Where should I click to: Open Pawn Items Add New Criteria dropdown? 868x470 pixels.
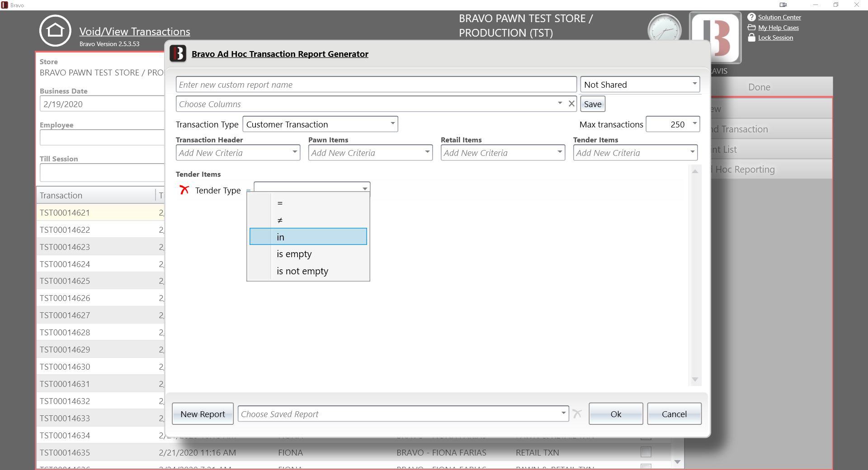pyautogui.click(x=370, y=153)
